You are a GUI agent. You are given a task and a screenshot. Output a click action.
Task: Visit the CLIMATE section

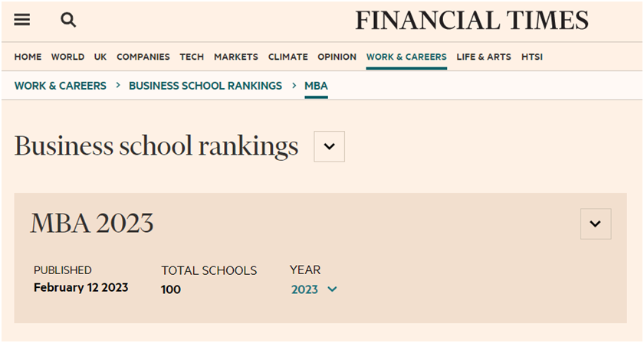pyautogui.click(x=287, y=57)
